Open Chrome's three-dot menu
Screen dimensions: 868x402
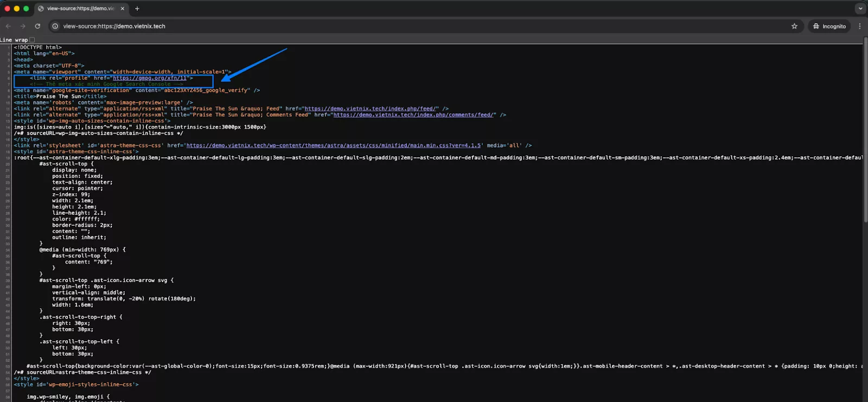click(859, 26)
